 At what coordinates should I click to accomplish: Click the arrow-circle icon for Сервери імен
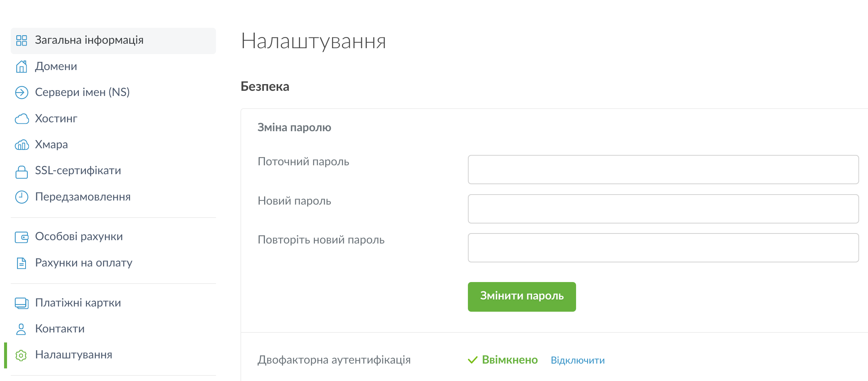click(x=21, y=93)
